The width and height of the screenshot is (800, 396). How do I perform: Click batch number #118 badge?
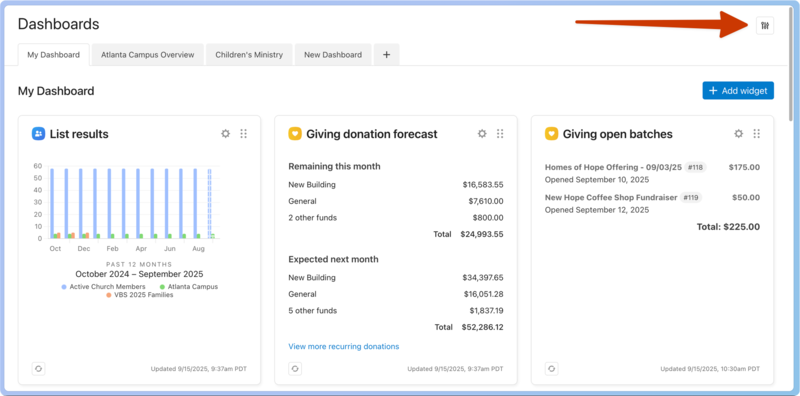click(695, 167)
